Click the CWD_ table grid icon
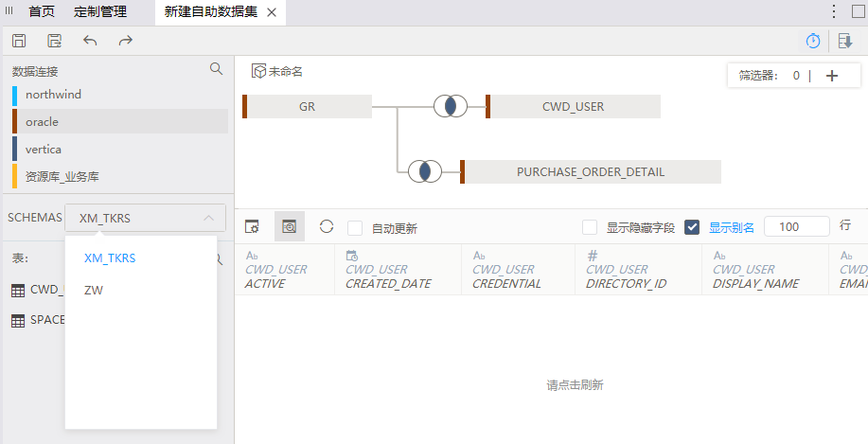868x444 pixels. tap(18, 290)
